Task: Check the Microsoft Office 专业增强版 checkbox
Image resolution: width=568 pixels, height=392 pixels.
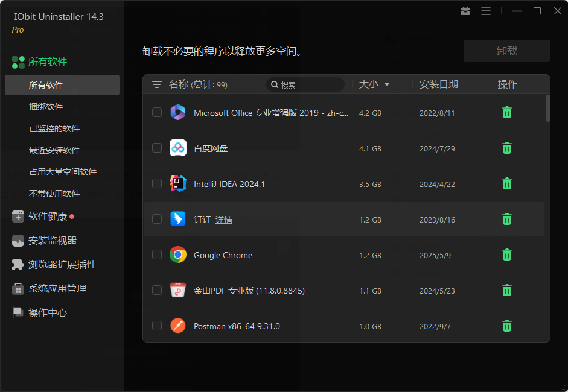Action: [x=157, y=112]
